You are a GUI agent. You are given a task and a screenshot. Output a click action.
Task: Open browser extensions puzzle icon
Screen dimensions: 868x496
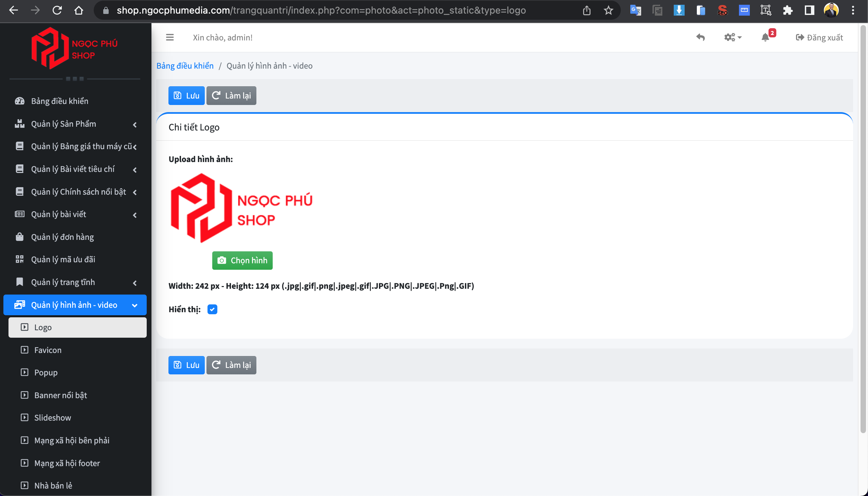[x=788, y=10]
